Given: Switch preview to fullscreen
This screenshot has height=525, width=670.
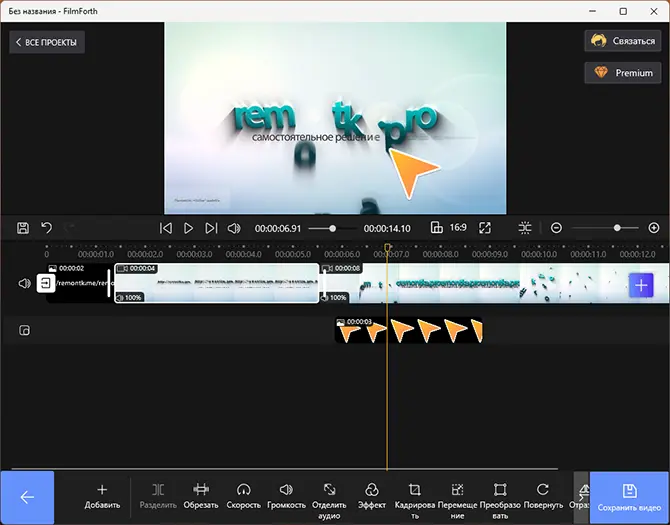Looking at the screenshot, I should click(485, 228).
